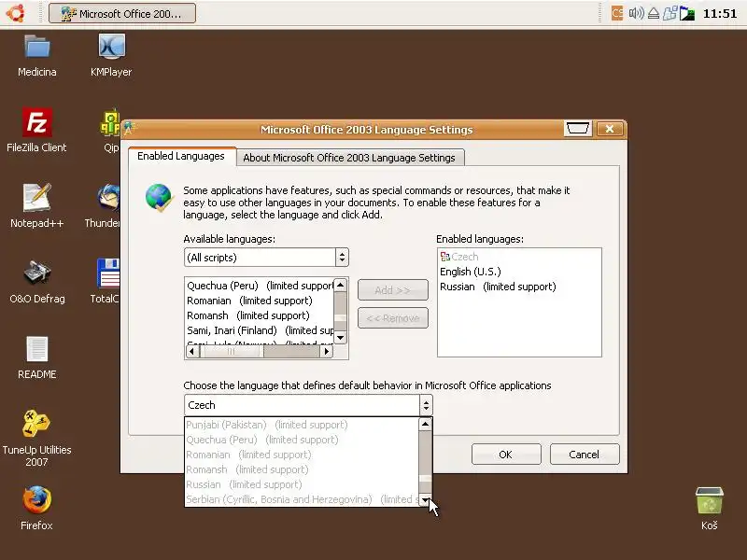747x560 pixels.
Task: Choose Serbian (Cyrillic, Bosnia and Herzegovina) option
Action: pos(301,499)
